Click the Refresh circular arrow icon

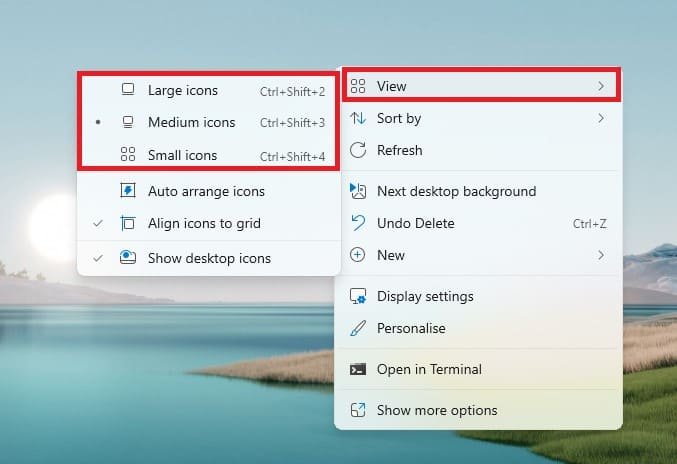pos(357,151)
